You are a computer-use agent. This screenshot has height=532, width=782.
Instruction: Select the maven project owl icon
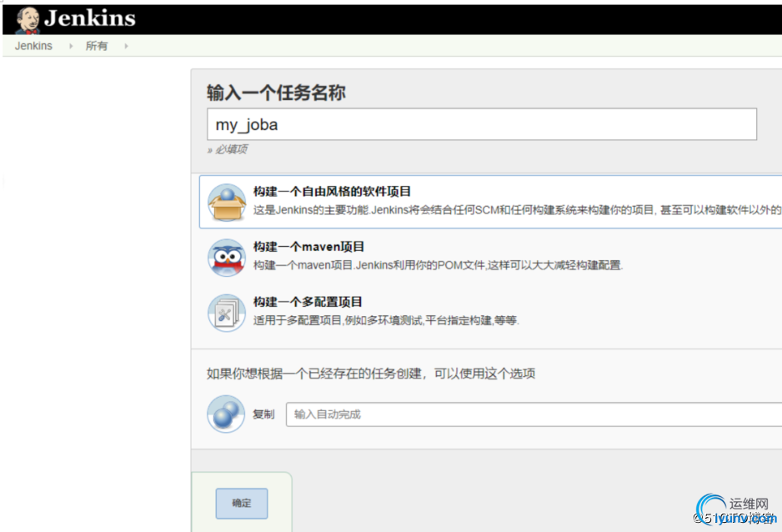(x=227, y=258)
